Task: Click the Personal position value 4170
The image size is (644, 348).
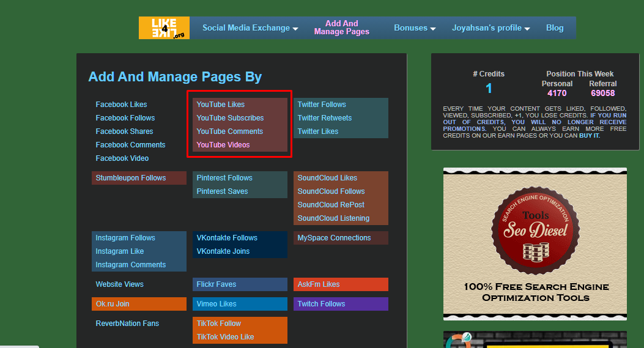Action: 557,93
